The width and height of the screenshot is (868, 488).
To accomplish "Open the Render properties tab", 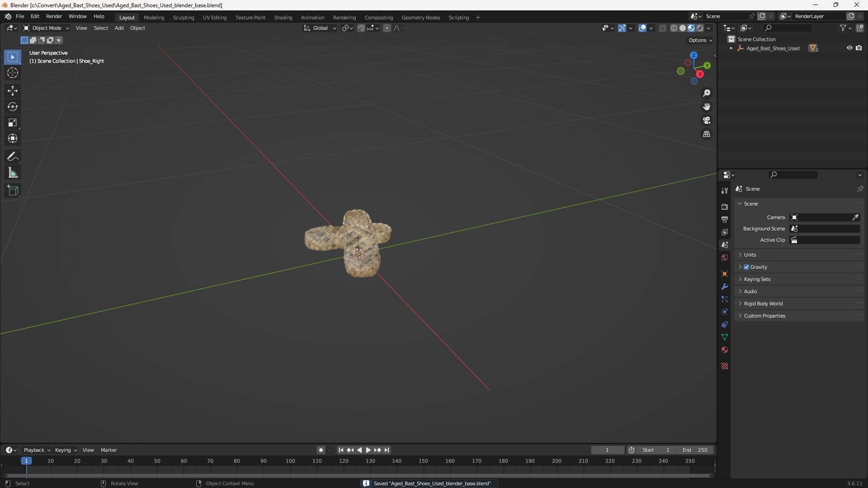I will pyautogui.click(x=725, y=206).
